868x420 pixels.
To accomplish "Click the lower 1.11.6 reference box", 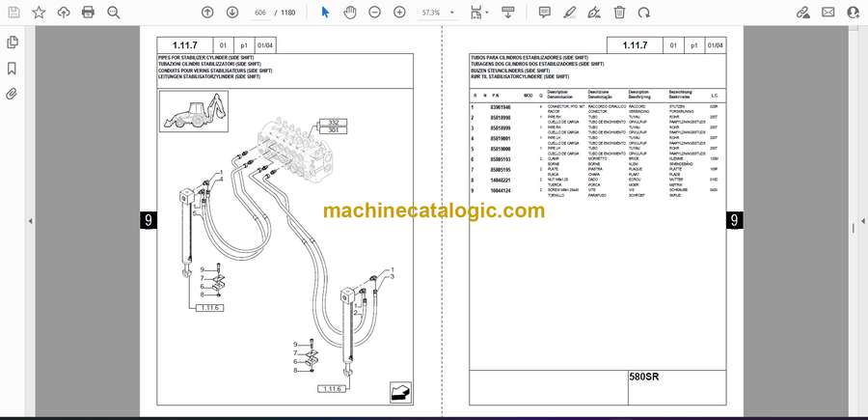I will [332, 389].
